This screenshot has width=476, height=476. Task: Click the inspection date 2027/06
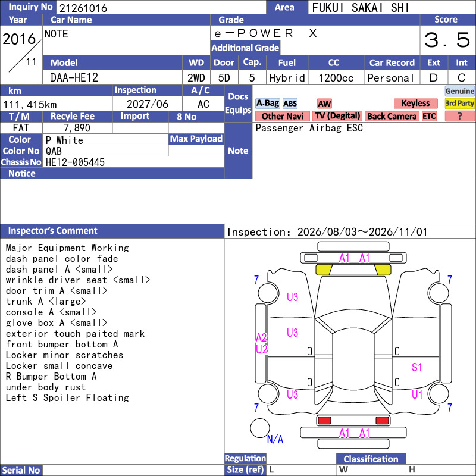point(148,104)
